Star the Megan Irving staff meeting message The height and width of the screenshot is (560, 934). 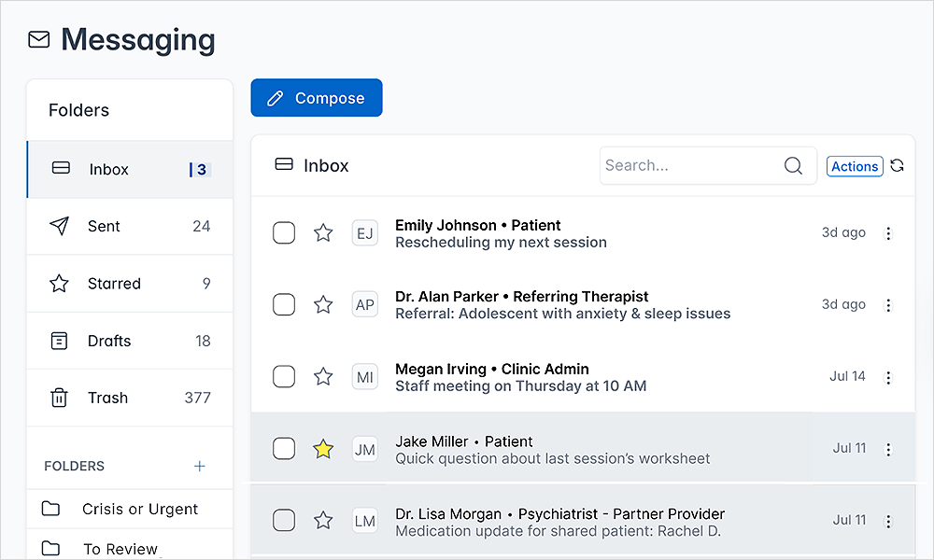323,377
